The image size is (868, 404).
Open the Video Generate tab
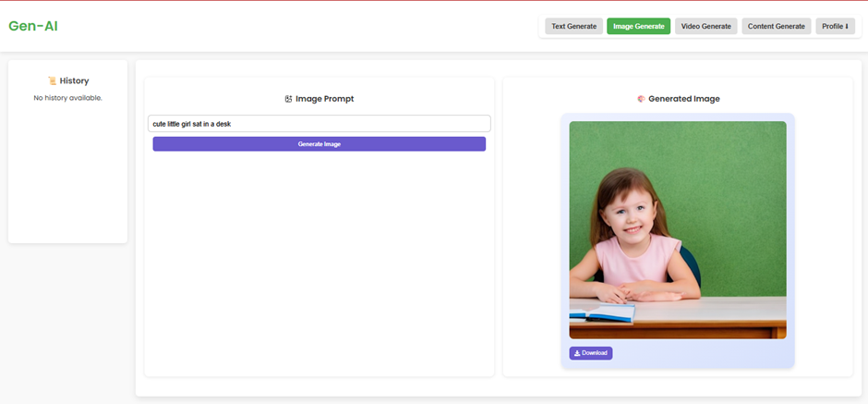tap(705, 27)
